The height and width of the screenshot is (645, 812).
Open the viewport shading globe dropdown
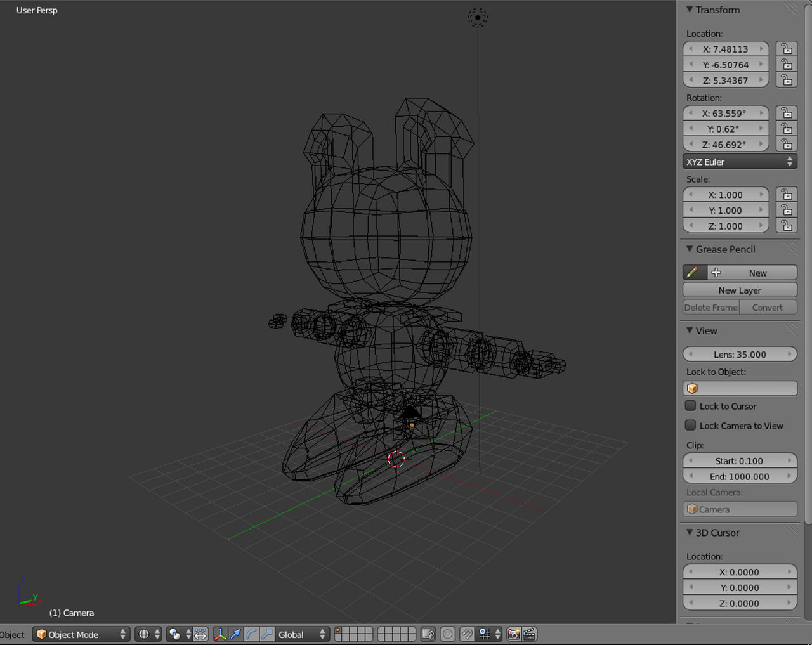pos(148,634)
